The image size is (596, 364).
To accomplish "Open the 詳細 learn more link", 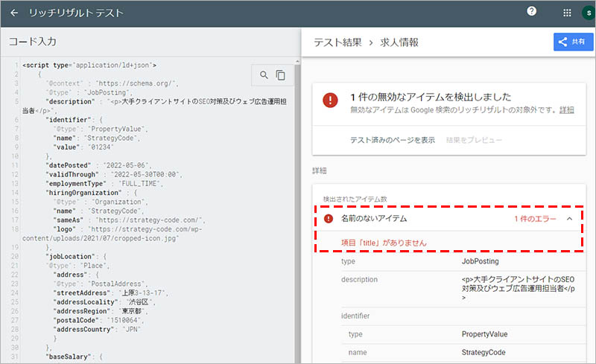I will [567, 109].
